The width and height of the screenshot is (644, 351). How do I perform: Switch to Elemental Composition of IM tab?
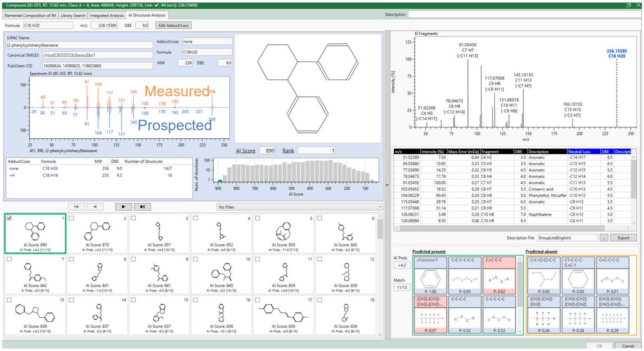coord(30,16)
